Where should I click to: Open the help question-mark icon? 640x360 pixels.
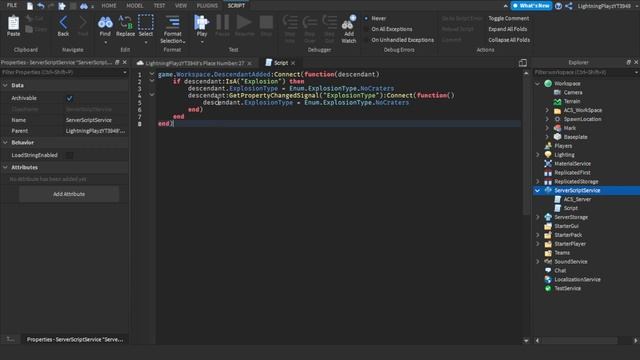click(558, 6)
